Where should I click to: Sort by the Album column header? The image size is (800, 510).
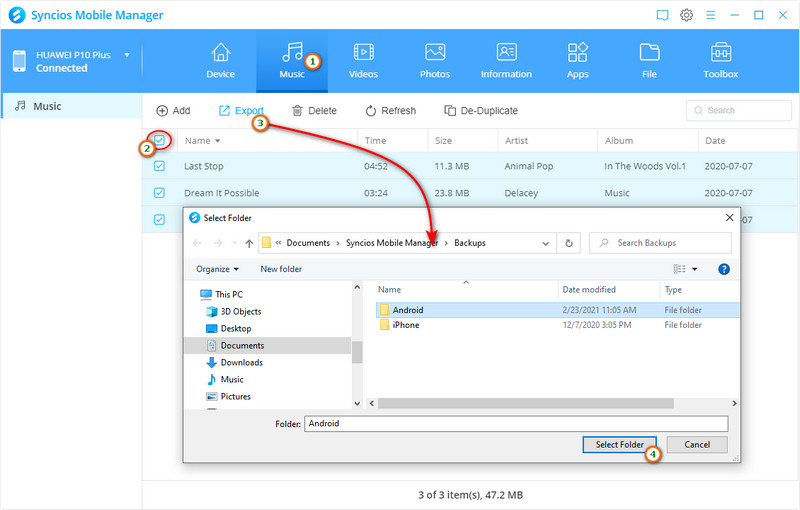tap(619, 141)
